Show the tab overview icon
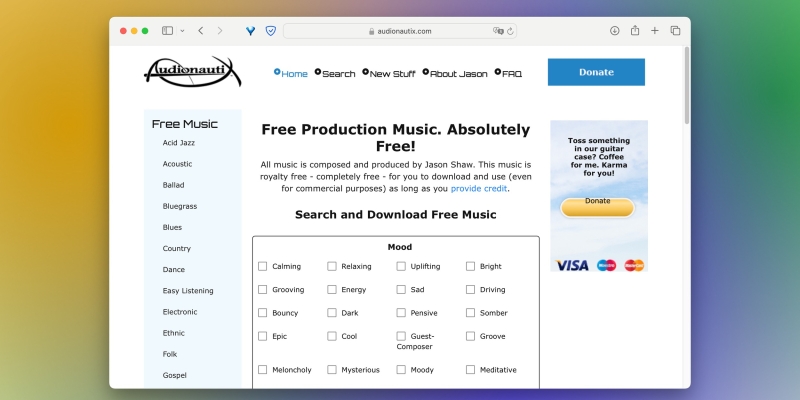This screenshot has width=800, height=400. 675,31
